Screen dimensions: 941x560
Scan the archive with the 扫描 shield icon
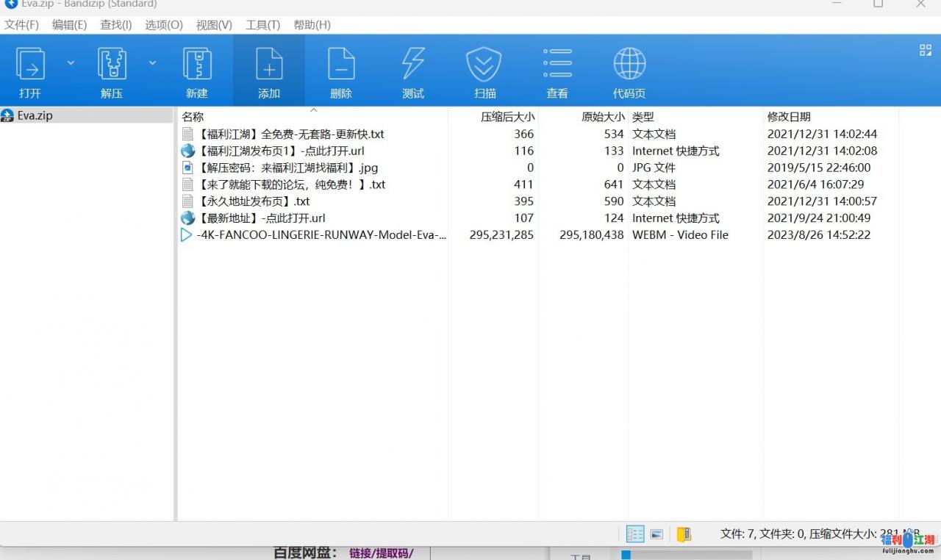tap(484, 70)
